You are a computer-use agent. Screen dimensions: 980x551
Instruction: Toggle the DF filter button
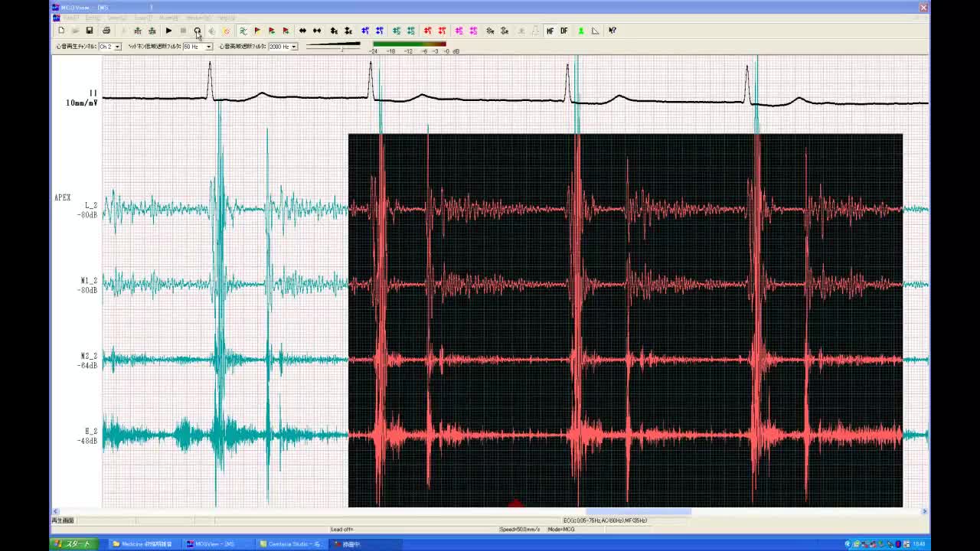[x=564, y=31]
